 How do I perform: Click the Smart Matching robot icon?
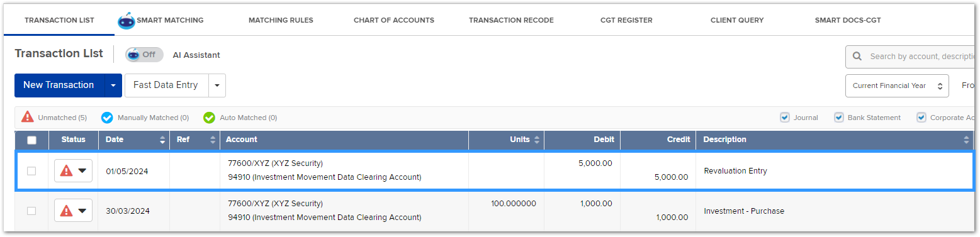[x=127, y=21]
